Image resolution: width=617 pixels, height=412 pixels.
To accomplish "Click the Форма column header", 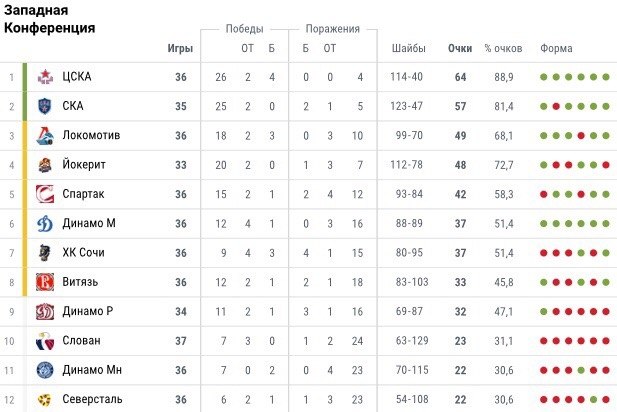I will [x=556, y=48].
